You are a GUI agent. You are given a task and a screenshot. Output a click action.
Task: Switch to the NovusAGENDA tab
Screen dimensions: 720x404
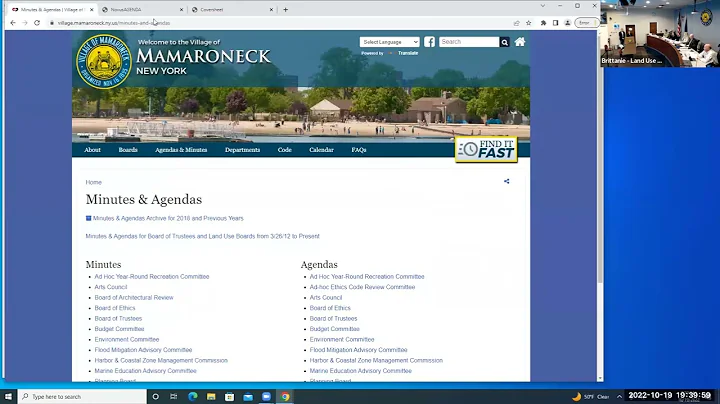coord(140,9)
